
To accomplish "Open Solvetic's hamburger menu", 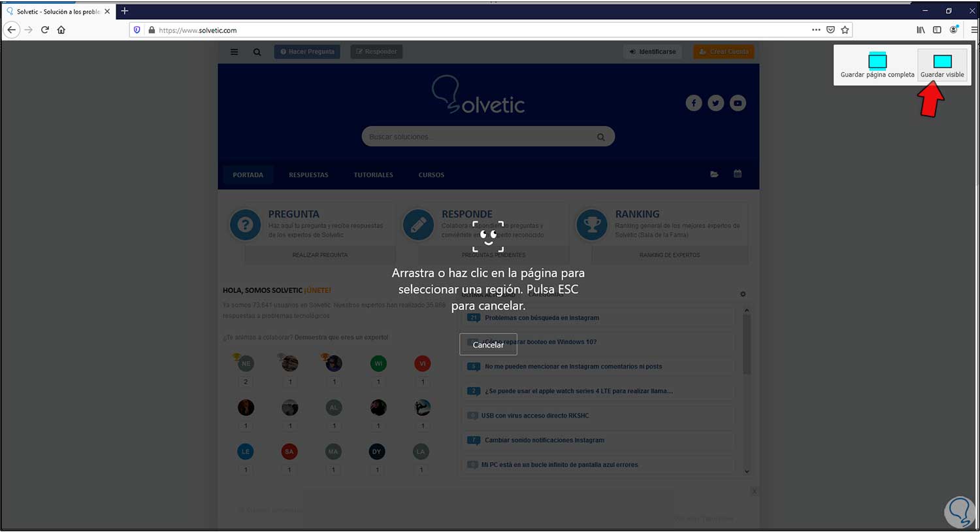I will tap(235, 52).
